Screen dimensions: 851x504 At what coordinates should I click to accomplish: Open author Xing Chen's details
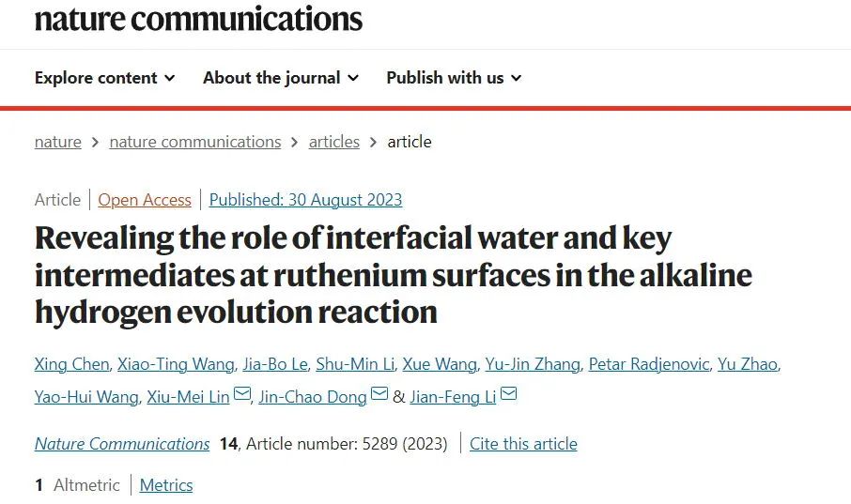[71, 364]
